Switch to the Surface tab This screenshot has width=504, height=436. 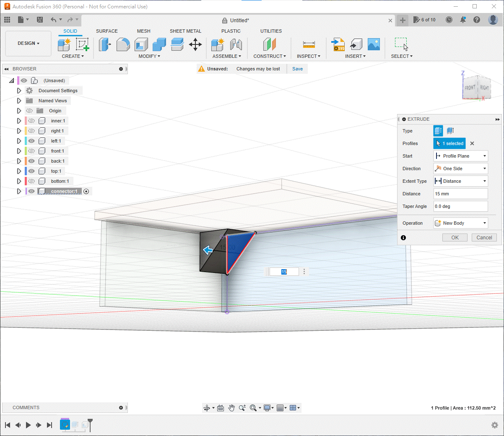pyautogui.click(x=107, y=31)
